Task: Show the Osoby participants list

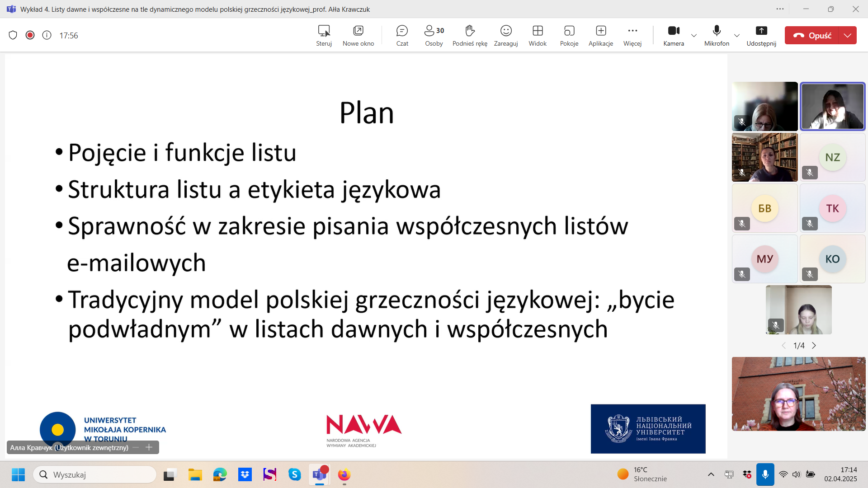Action: point(434,35)
